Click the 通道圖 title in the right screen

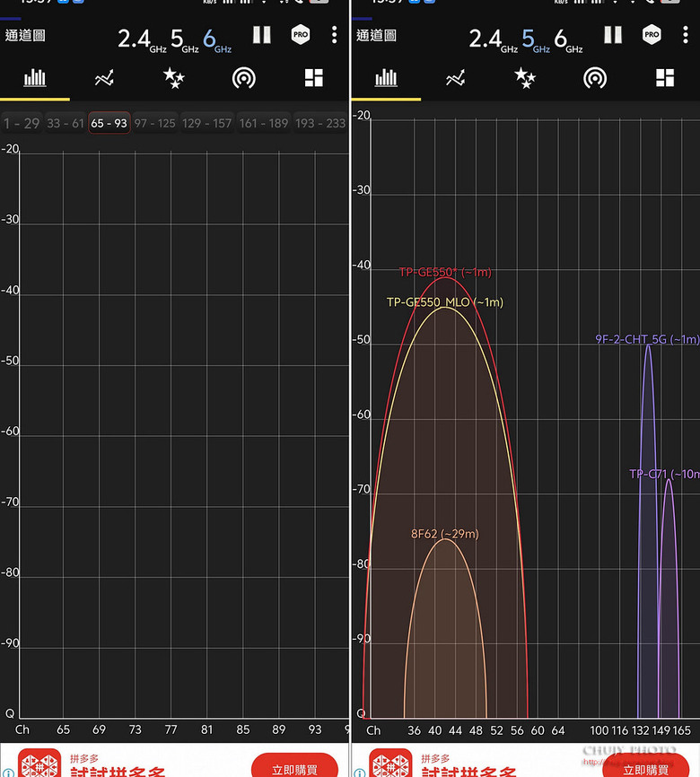click(x=376, y=35)
